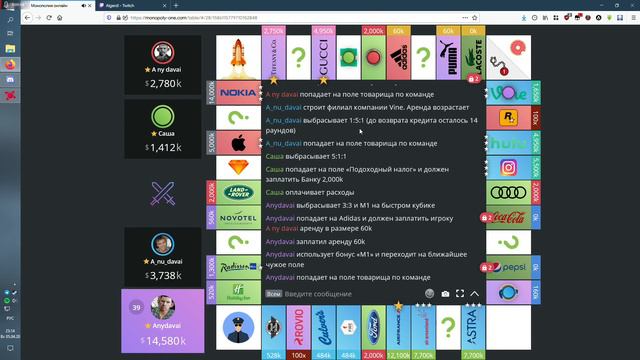Open the Firefox hamburger menu
Image resolution: width=640 pixels, height=360 pixels.
pyautogui.click(x=633, y=18)
